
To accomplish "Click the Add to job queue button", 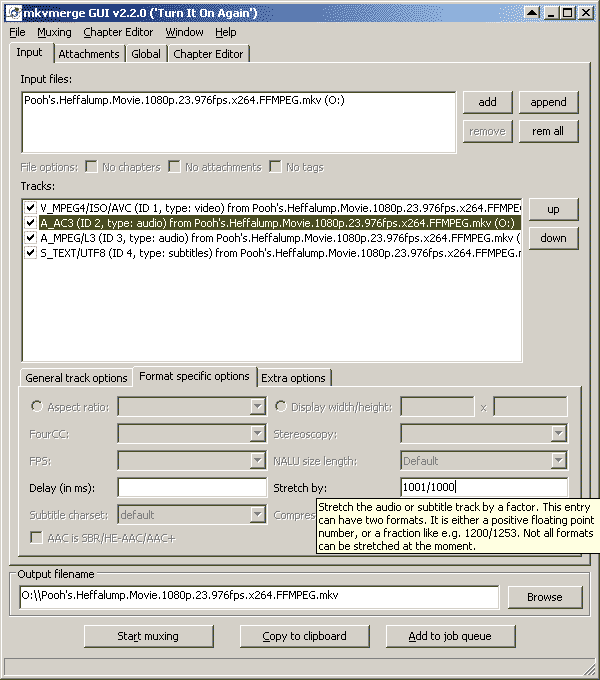I will pos(450,636).
